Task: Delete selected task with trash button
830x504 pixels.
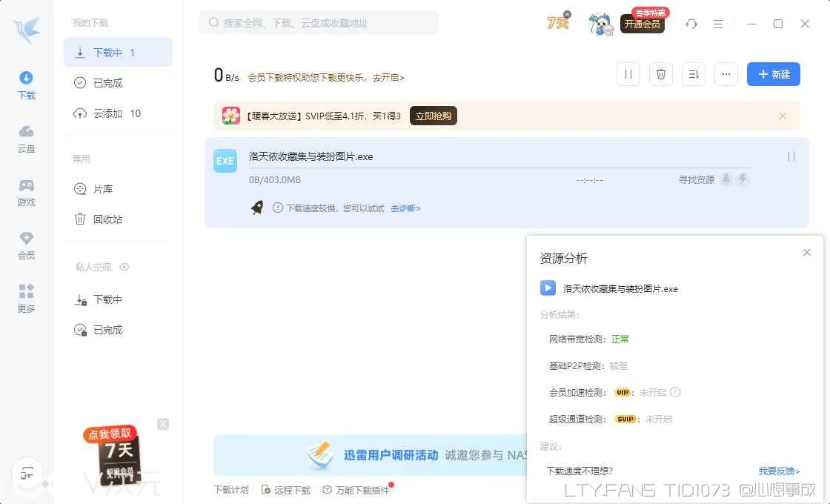Action: tap(660, 74)
